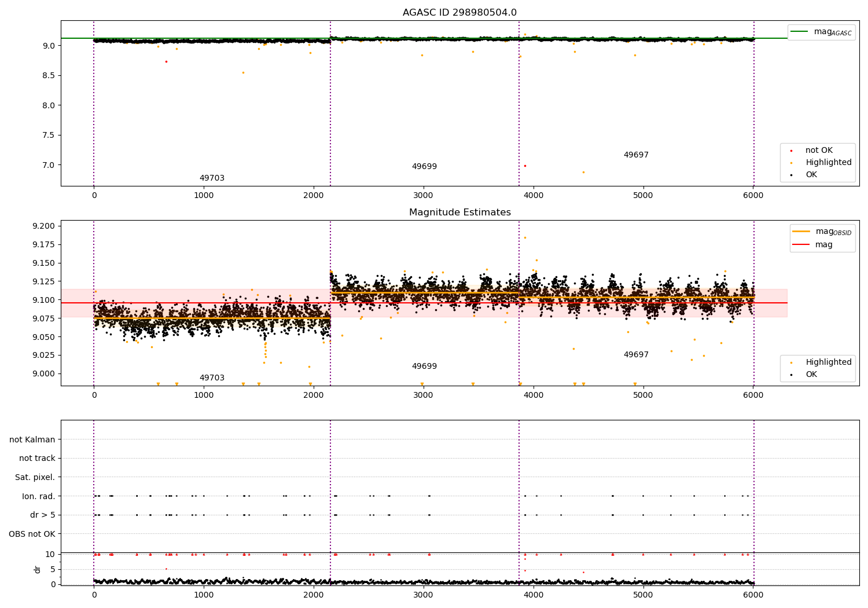Click the 'not OK' legend entry in the top plot
The image size is (868, 608).
(x=819, y=151)
